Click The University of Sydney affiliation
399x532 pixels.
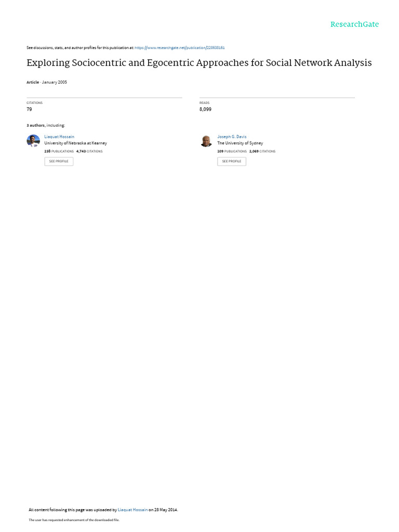tap(240, 143)
